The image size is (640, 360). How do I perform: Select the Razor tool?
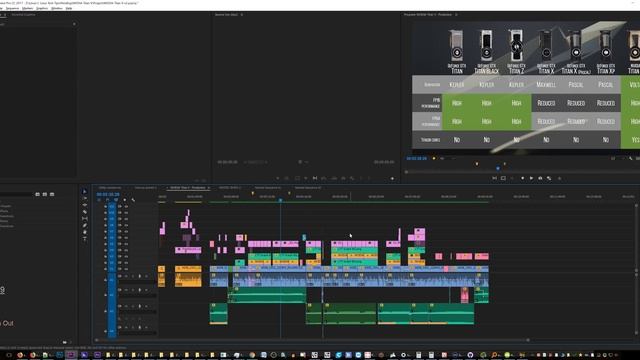[x=84, y=212]
